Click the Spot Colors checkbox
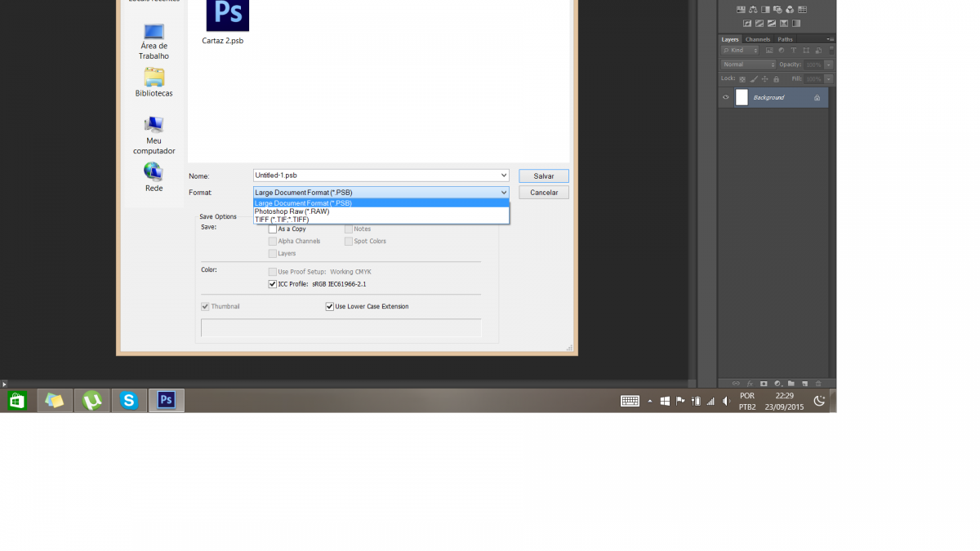The height and width of the screenshot is (551, 980). pyautogui.click(x=349, y=242)
